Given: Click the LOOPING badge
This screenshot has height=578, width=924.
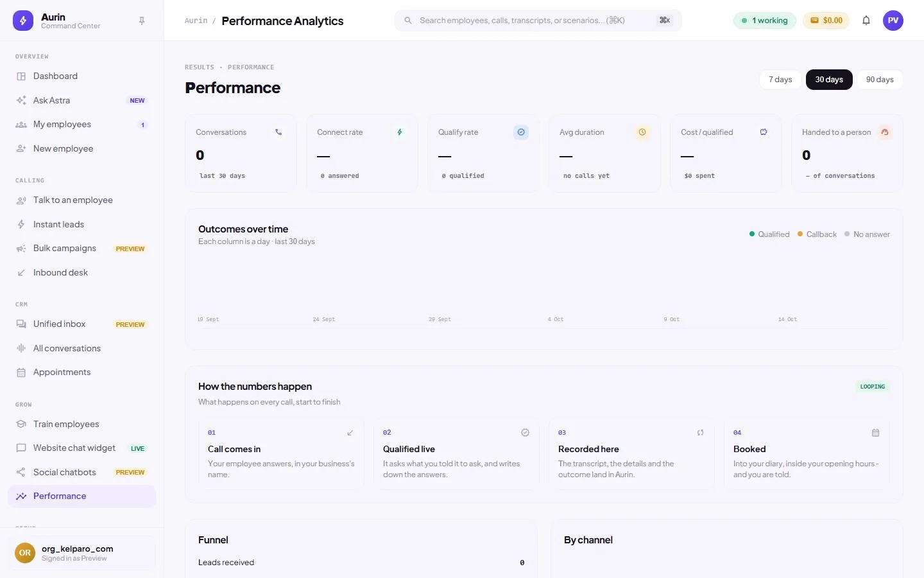Looking at the screenshot, I should click(872, 387).
